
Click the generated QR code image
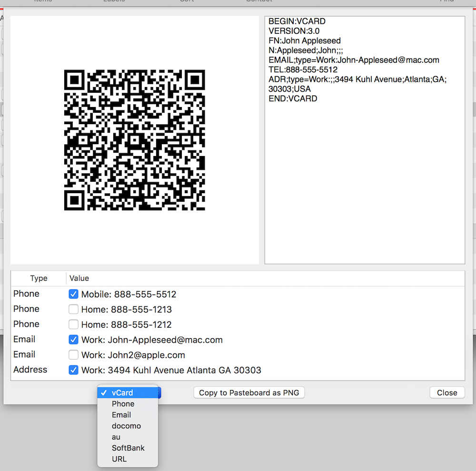point(135,140)
